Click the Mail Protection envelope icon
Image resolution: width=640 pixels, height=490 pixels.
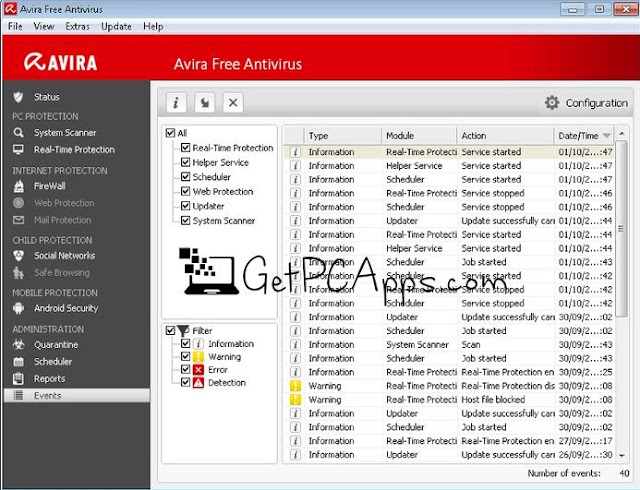18,220
